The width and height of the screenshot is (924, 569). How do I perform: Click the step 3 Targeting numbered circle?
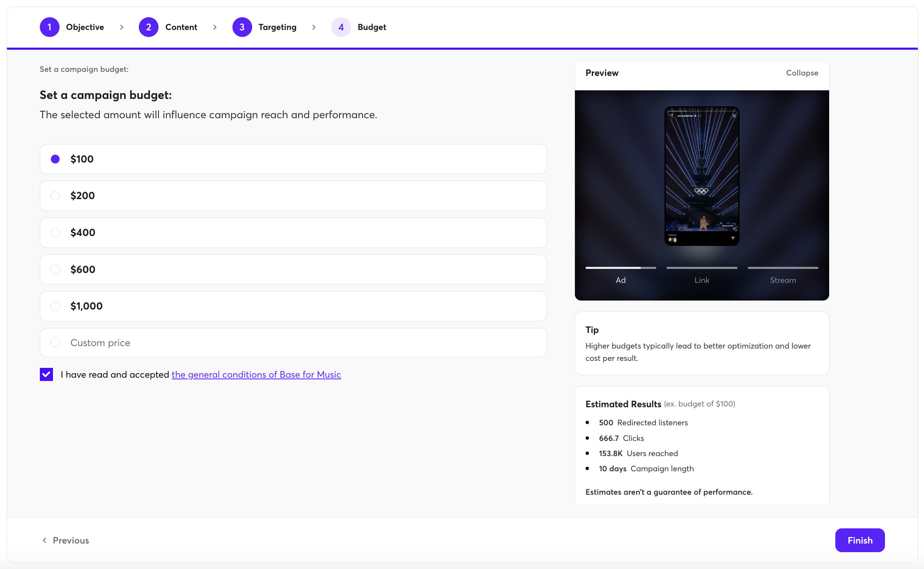(x=242, y=27)
